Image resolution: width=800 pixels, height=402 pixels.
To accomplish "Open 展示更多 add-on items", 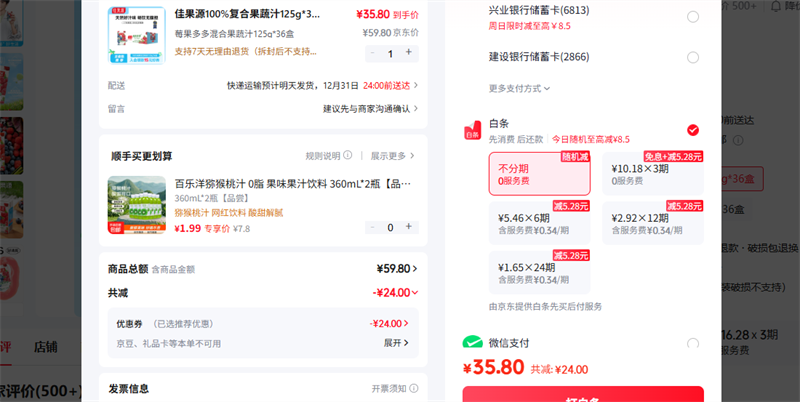I will point(392,156).
